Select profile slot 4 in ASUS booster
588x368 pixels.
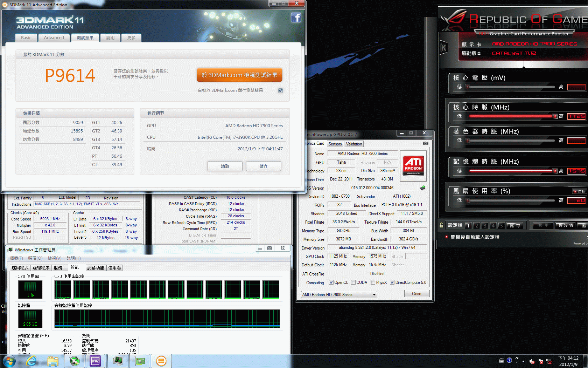click(x=493, y=225)
